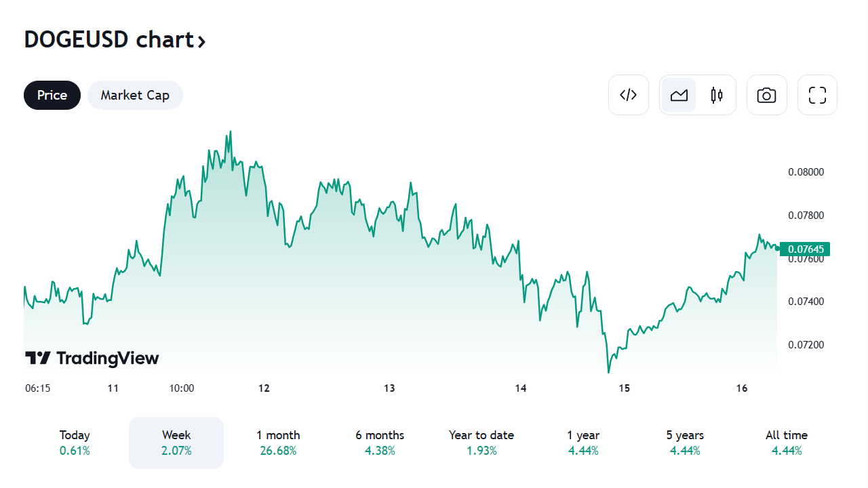Click the 0.07645 current price label
Viewport: 868px width, 488px height.
click(x=805, y=249)
